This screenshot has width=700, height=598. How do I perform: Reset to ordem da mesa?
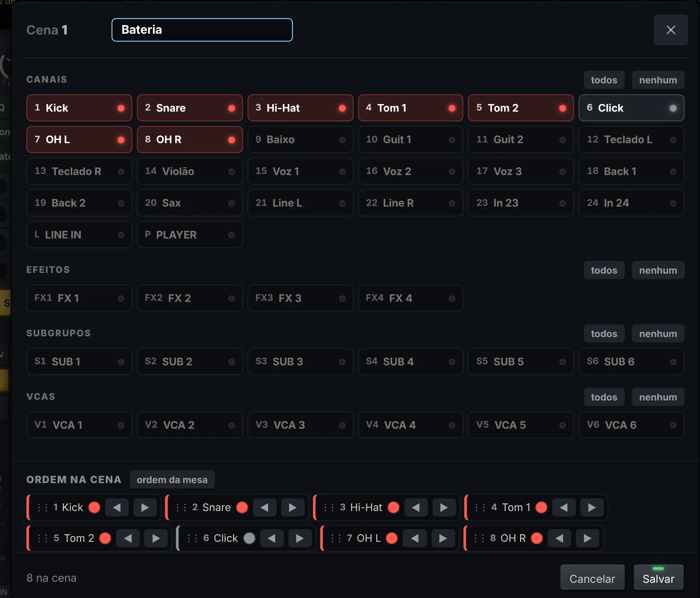pos(172,479)
